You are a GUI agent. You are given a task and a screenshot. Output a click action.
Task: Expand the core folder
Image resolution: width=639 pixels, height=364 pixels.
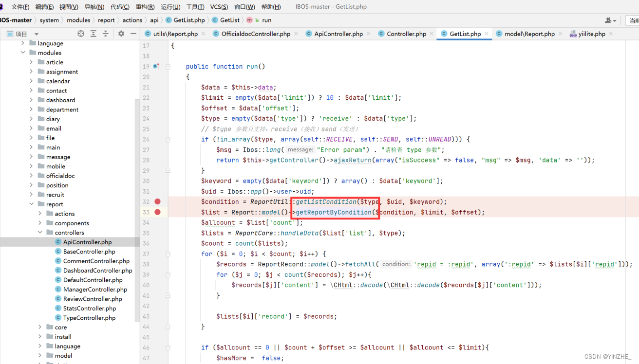point(40,327)
